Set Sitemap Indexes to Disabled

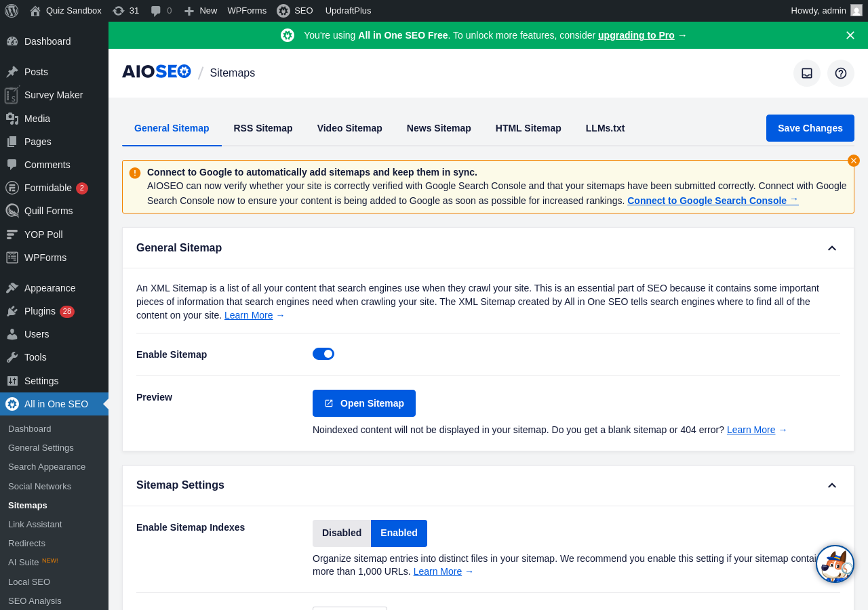pos(342,533)
